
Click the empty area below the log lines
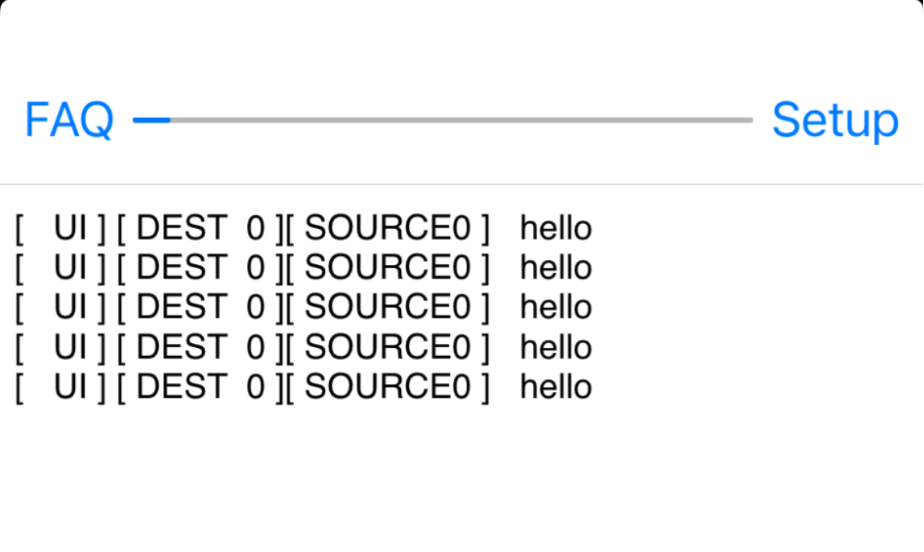pos(461,477)
